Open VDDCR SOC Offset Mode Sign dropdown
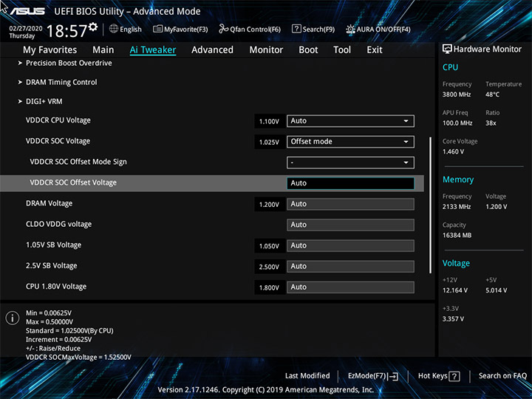Screen dimensions: 532x399 coord(350,163)
